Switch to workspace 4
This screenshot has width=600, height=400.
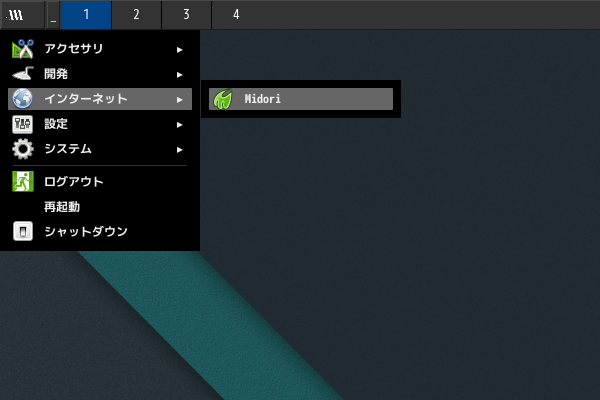(236, 15)
